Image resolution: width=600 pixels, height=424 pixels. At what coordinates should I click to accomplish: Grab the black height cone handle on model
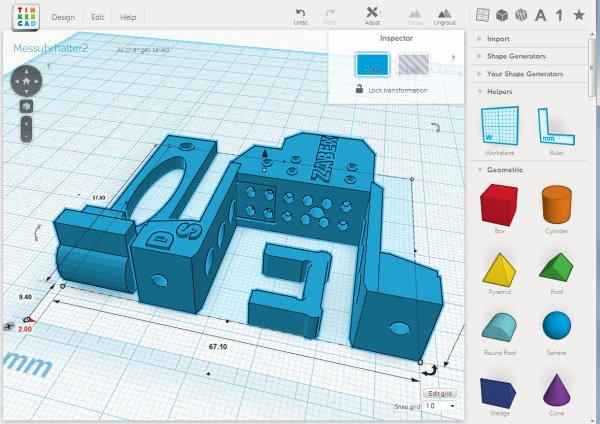click(x=264, y=154)
